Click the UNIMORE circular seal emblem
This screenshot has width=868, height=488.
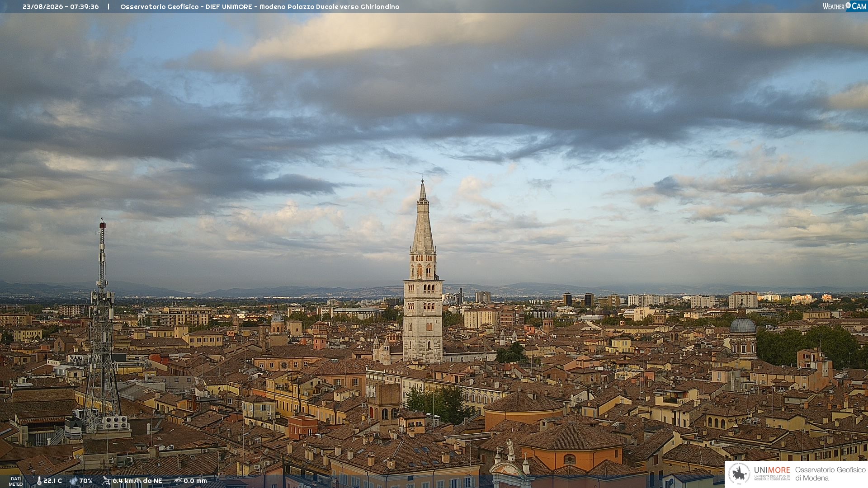739,474
